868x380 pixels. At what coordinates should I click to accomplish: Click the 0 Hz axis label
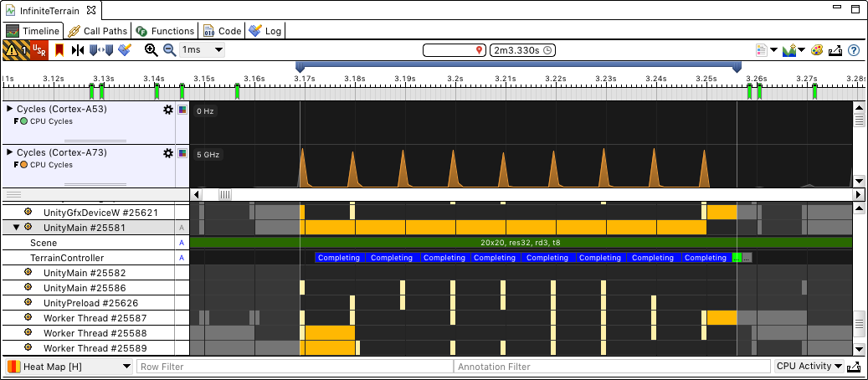(205, 111)
